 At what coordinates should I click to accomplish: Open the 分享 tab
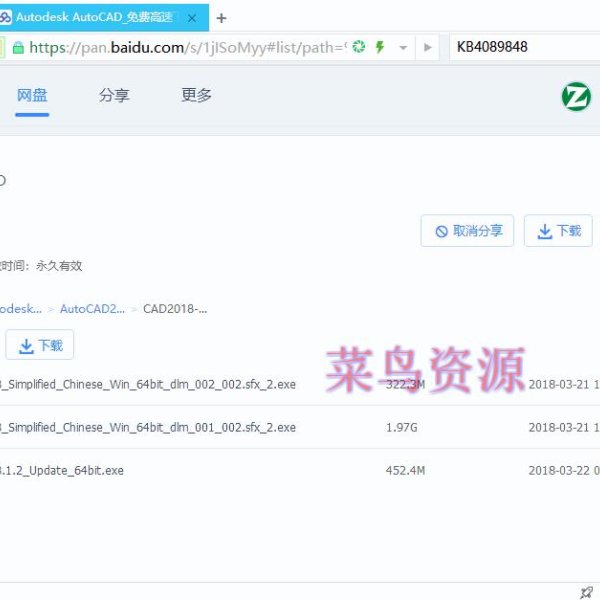(x=114, y=96)
